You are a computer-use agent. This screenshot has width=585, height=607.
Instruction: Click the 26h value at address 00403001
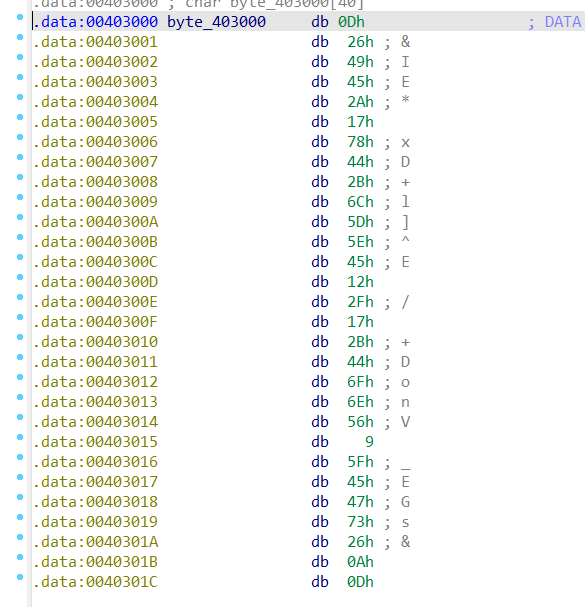[360, 42]
